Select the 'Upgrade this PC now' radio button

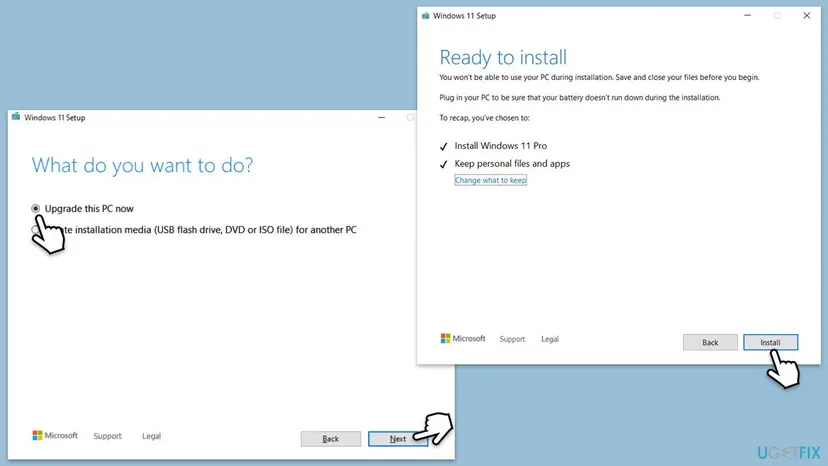(x=35, y=209)
